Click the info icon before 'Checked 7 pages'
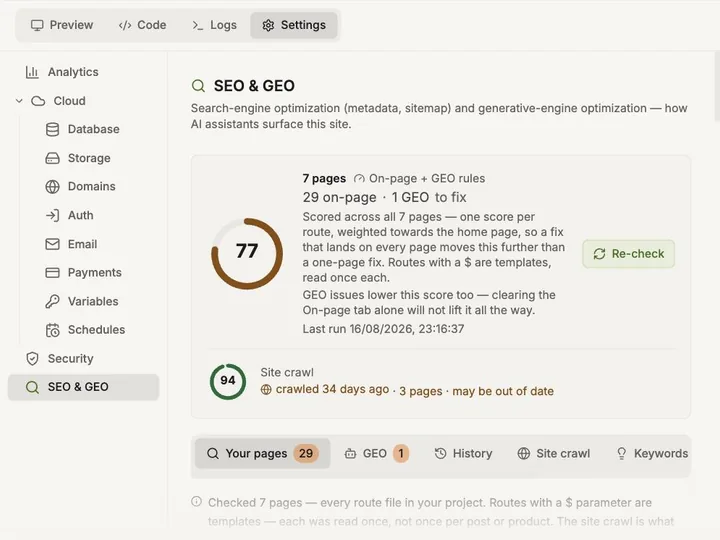 click(x=197, y=501)
